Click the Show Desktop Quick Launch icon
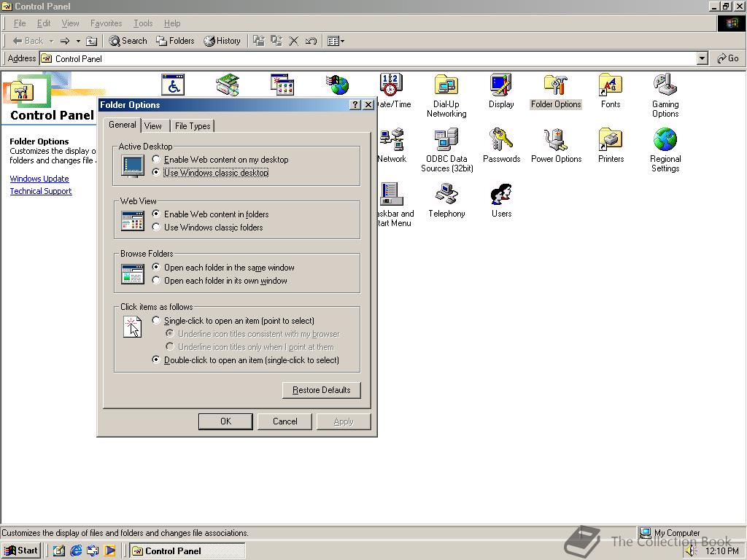747x560 pixels. coord(58,551)
